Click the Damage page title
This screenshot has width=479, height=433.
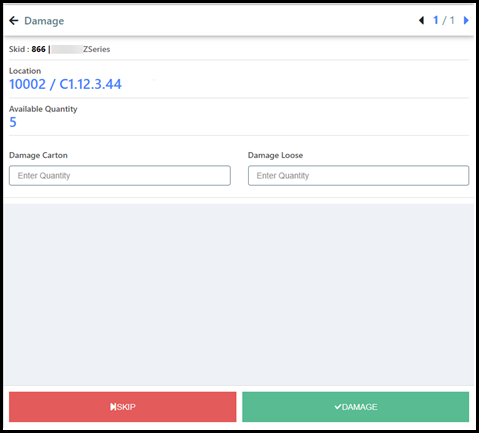(x=44, y=21)
